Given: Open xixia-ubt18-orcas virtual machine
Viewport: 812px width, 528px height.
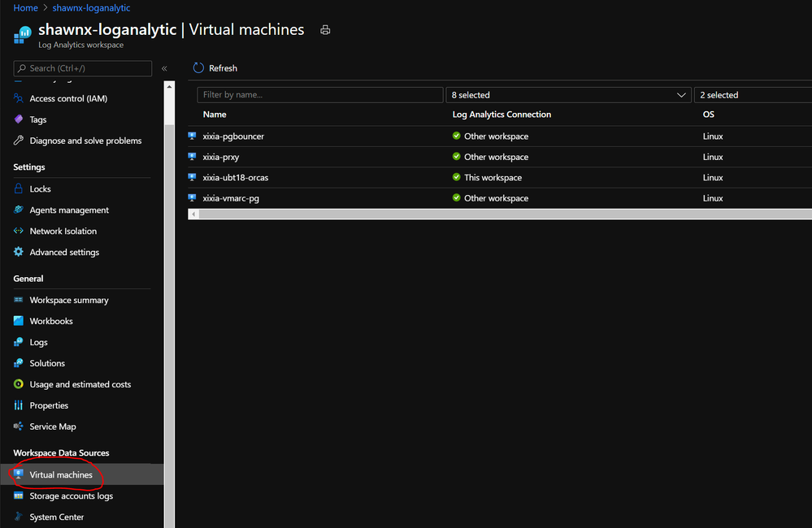Looking at the screenshot, I should 236,177.
